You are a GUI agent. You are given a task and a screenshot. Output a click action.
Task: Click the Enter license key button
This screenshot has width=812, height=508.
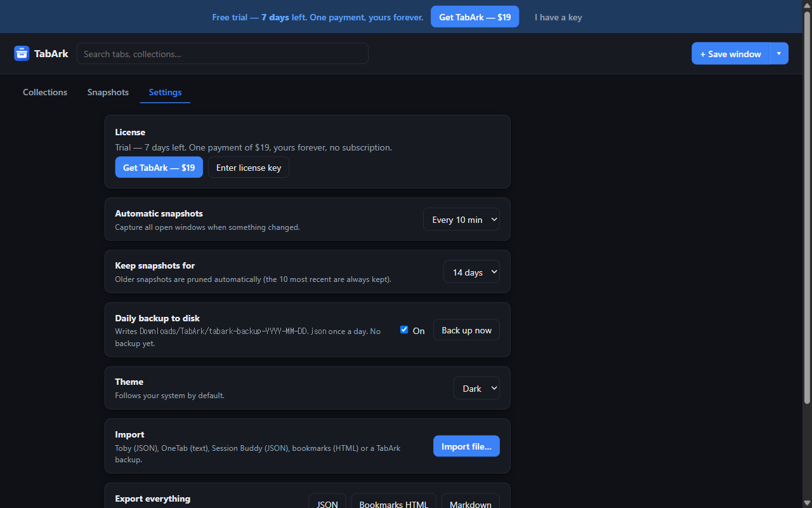[x=249, y=168]
